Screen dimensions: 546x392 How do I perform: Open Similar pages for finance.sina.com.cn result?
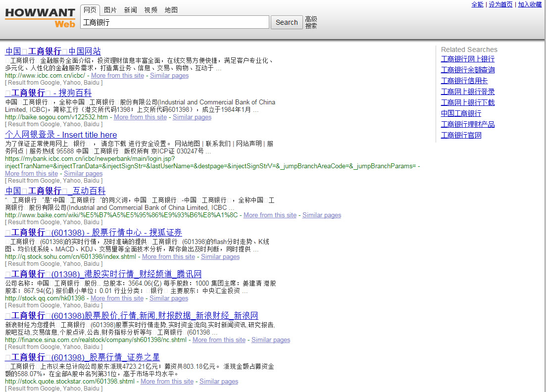271,340
